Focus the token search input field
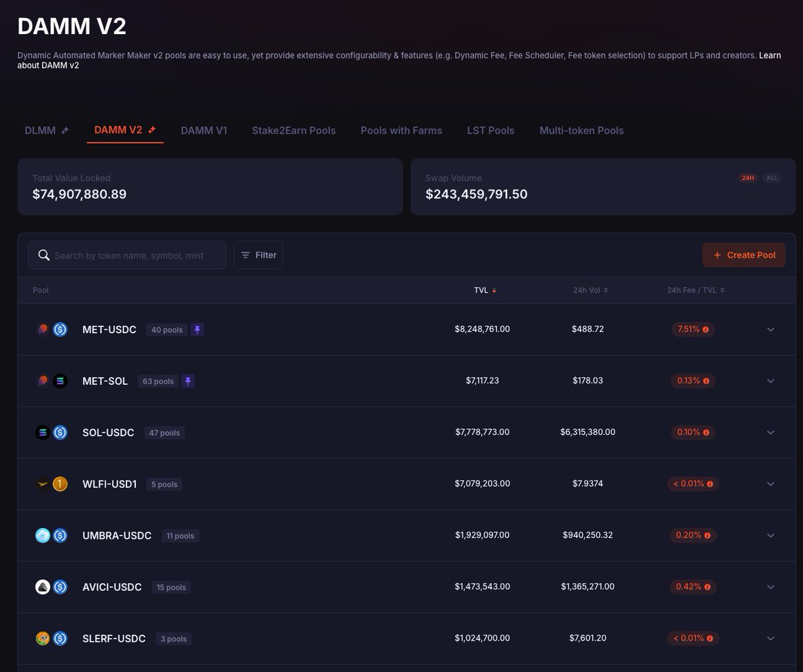The image size is (803, 672). (x=127, y=255)
